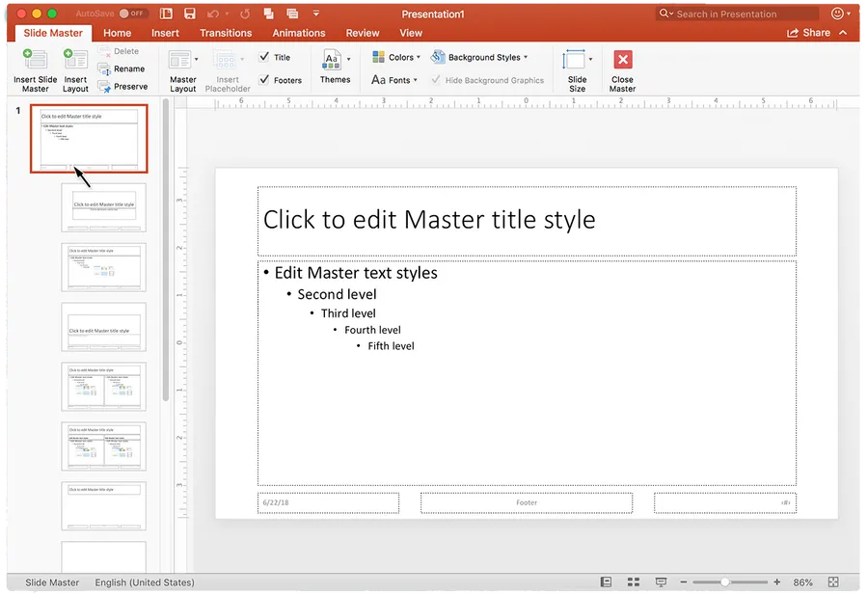868x595 pixels.
Task: Rename the selected master
Action: tap(122, 69)
